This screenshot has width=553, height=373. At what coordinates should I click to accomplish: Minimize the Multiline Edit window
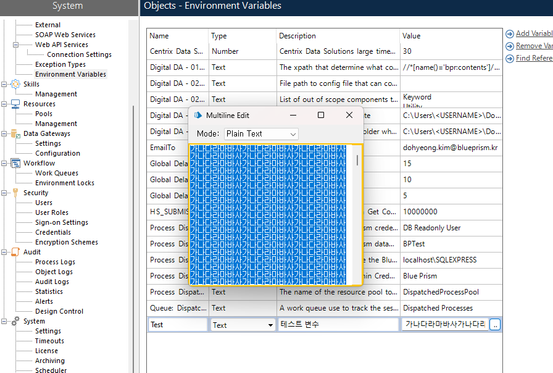click(293, 115)
